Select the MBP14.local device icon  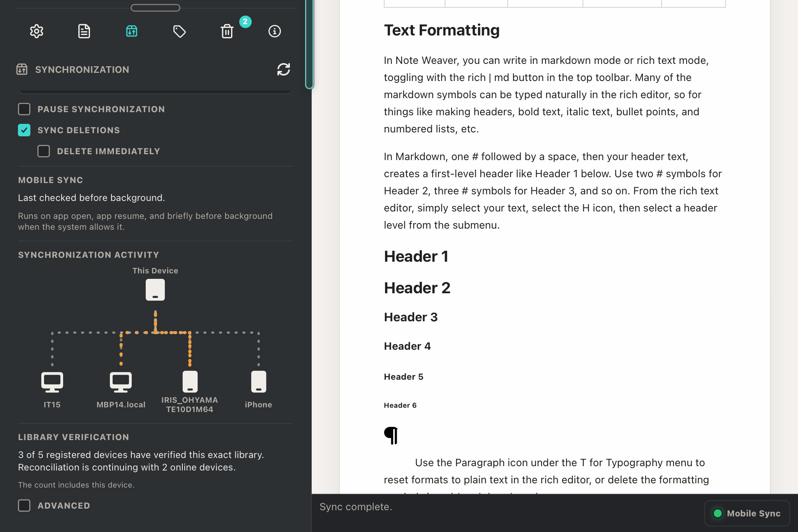tap(121, 382)
